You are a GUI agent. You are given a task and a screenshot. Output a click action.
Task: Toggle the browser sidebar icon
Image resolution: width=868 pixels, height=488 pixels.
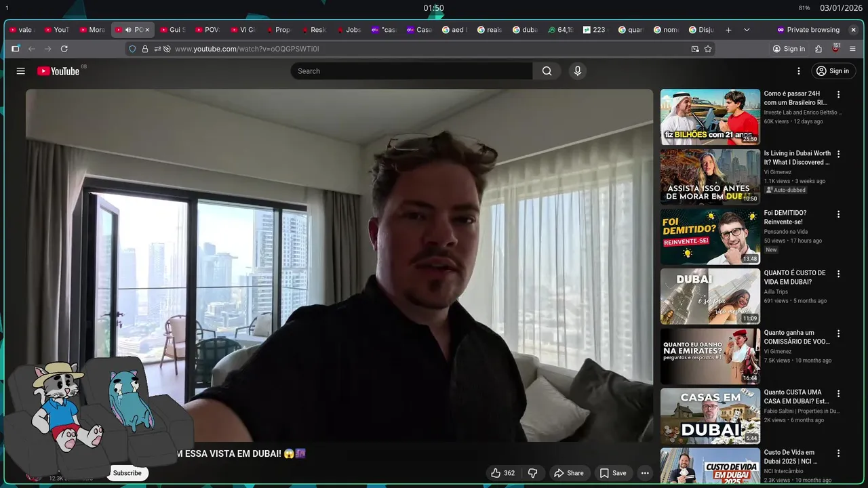(x=15, y=49)
